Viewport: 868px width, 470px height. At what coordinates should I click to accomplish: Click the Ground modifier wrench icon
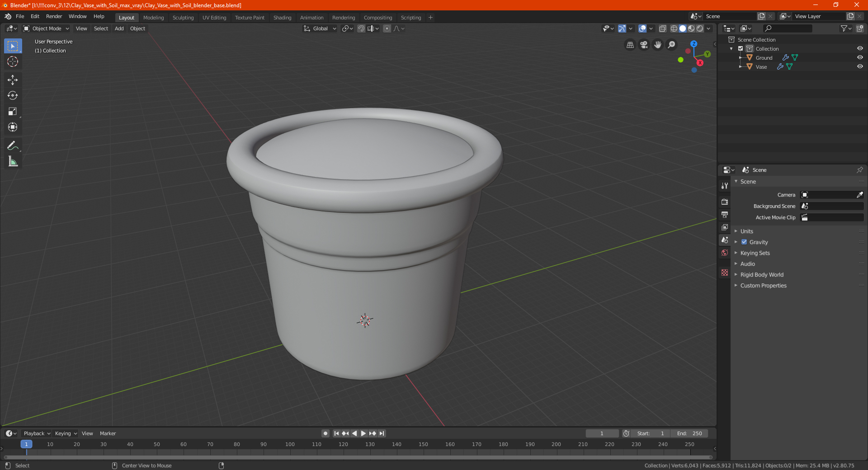point(786,57)
